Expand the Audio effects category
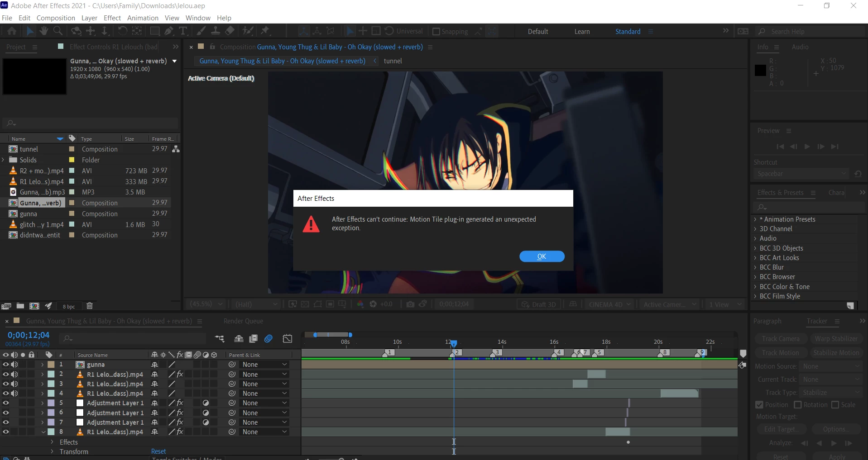 point(755,238)
